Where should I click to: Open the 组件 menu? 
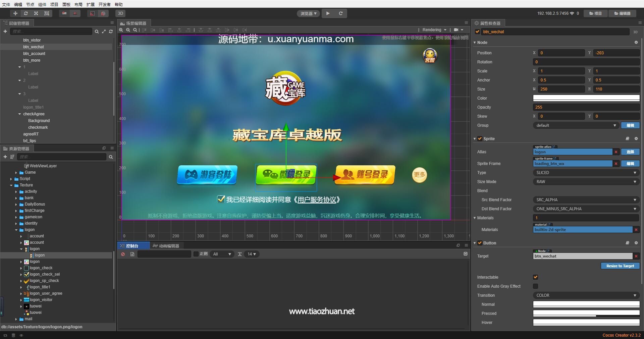(42, 4)
